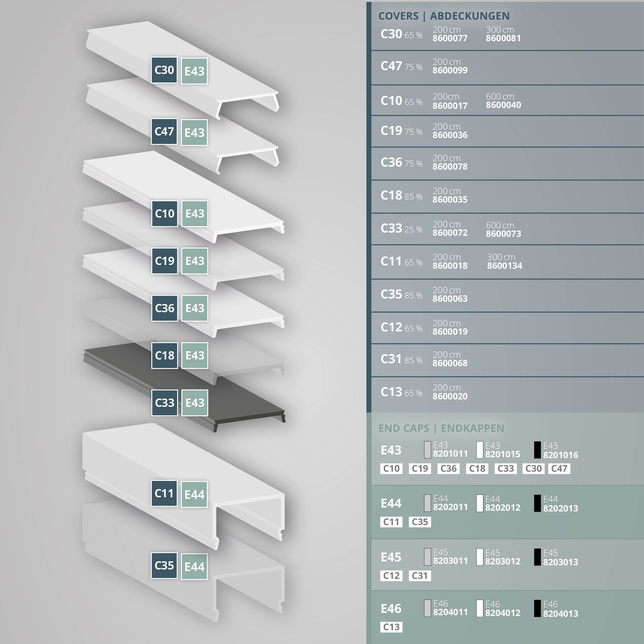Viewport: 644px width, 644px height.
Task: Click the dark C30 cover label badge
Action: pos(164,70)
